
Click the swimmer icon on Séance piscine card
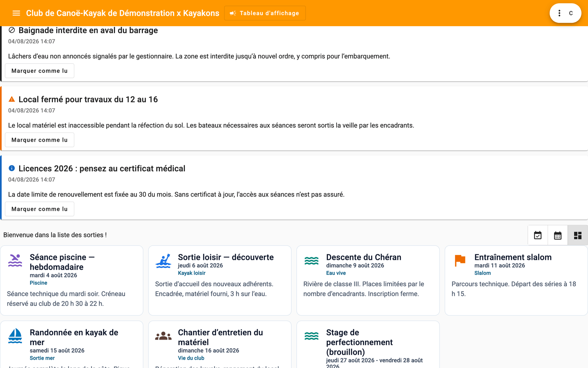click(x=15, y=261)
